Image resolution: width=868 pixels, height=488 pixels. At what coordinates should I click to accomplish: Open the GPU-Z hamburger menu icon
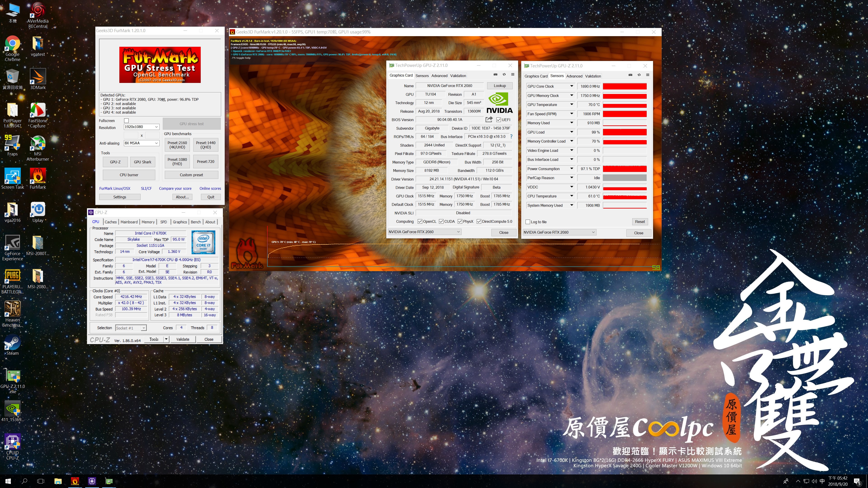point(512,74)
